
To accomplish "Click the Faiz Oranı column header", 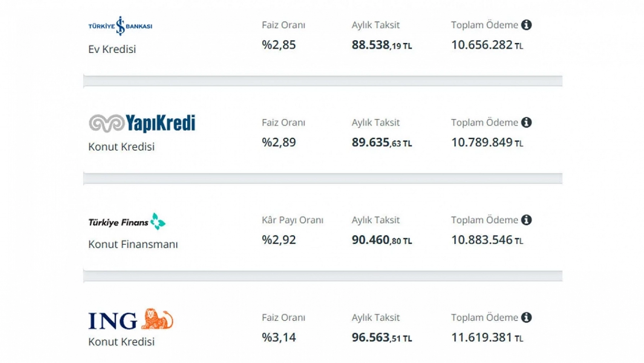I will point(283,25).
